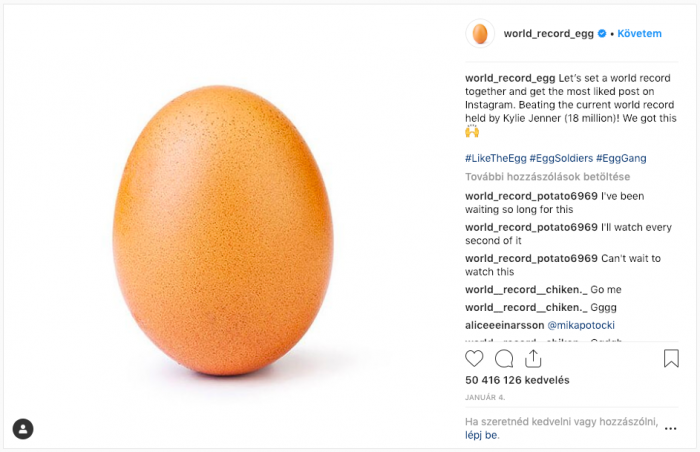This screenshot has height=452, width=700.
Task: Click the share post icon
Action: (533, 358)
